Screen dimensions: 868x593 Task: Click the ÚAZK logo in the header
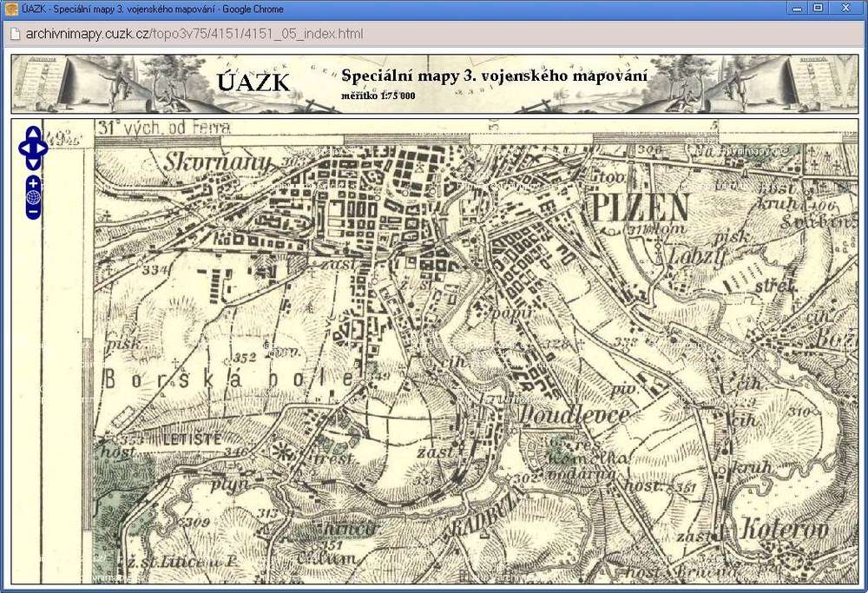pos(253,83)
